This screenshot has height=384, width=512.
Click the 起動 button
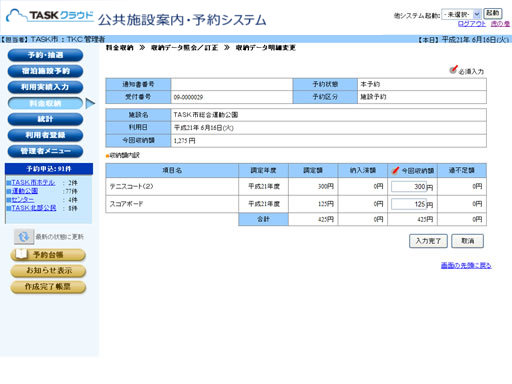(x=493, y=13)
